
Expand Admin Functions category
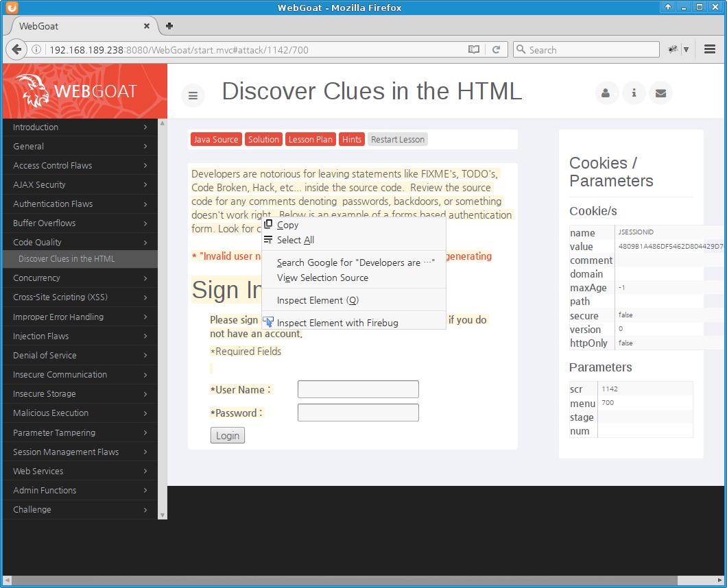(x=80, y=490)
